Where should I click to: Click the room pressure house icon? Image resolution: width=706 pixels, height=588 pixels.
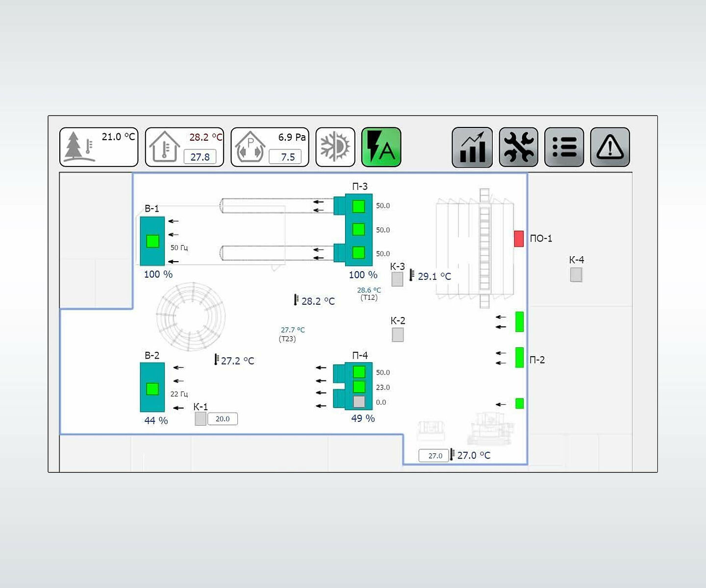[250, 147]
